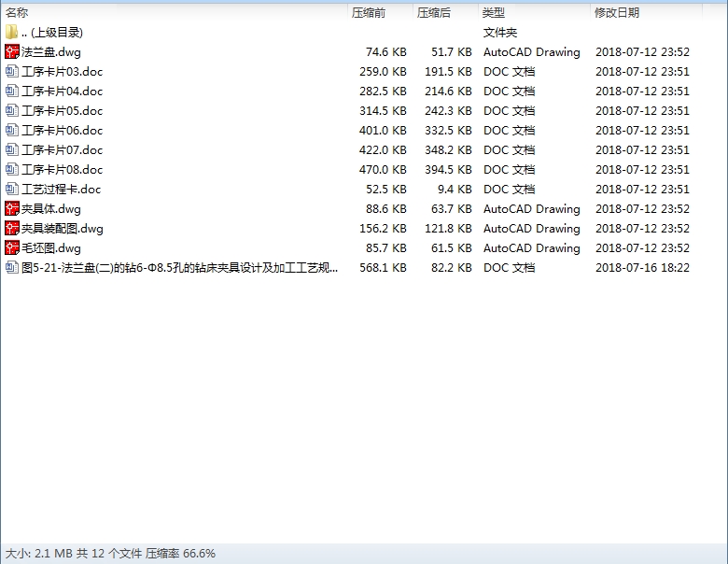728x564 pixels.
Task: Select file name 图5-21-法兰盘(二)的钻6-Φ8.5孔
Action: [180, 268]
